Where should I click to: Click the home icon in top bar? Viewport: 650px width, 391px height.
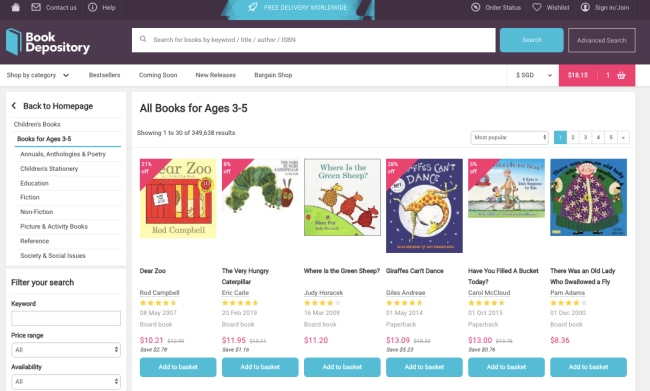coord(15,7)
